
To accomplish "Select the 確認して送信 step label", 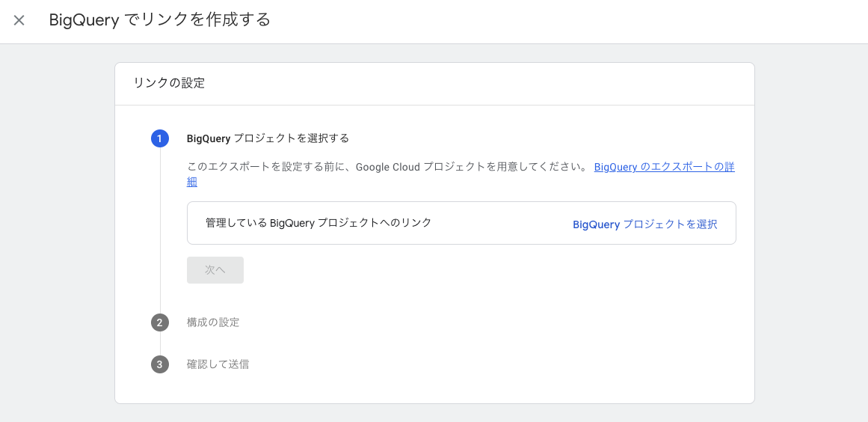I will click(218, 364).
